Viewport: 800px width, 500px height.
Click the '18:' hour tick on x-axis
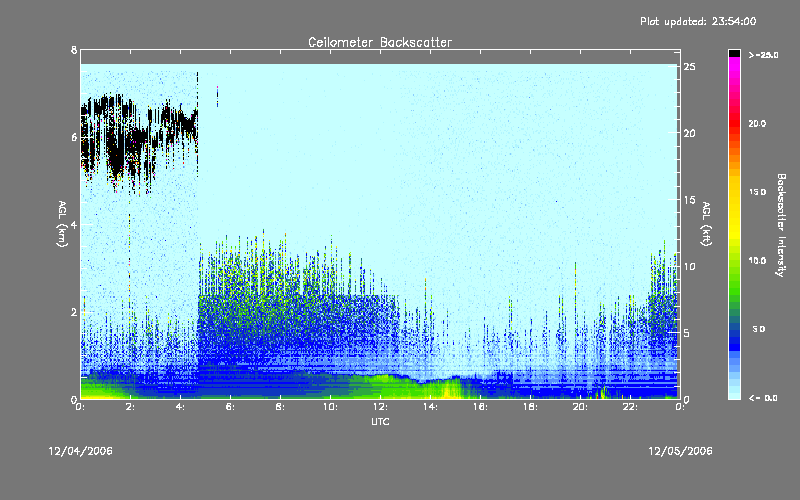530,407
